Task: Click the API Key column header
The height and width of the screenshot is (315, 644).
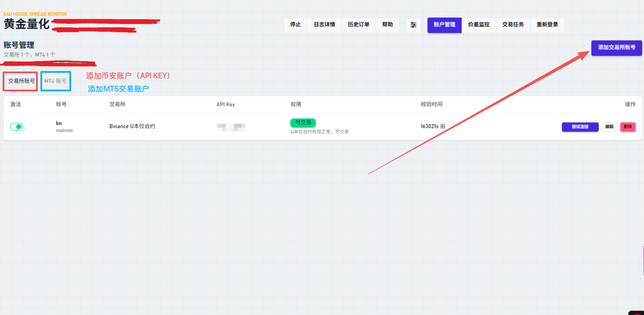Action: pyautogui.click(x=226, y=104)
